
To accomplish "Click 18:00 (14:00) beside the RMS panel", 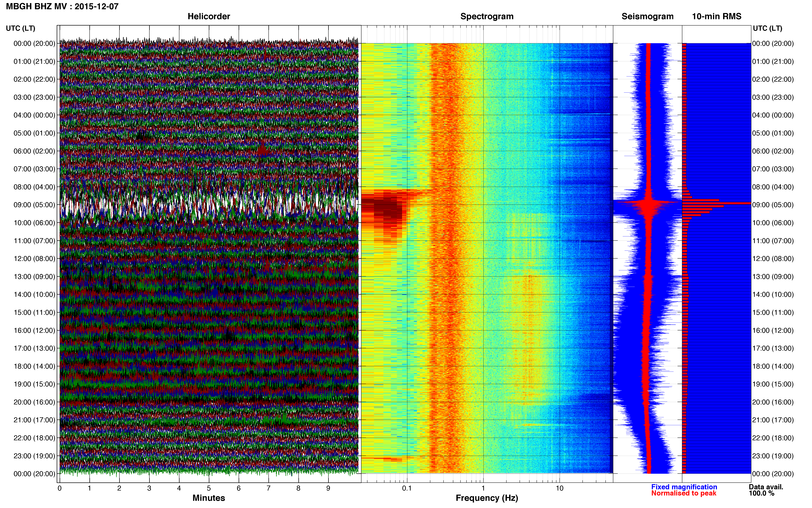I will [x=773, y=366].
